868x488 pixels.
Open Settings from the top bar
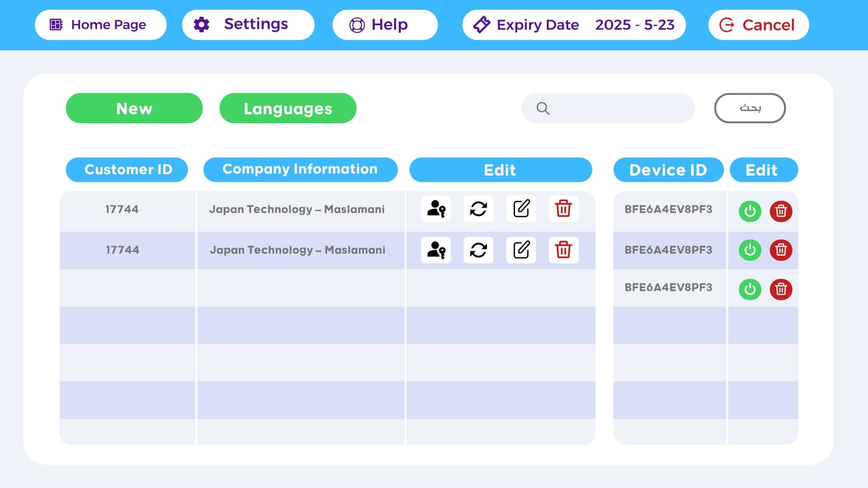click(248, 25)
